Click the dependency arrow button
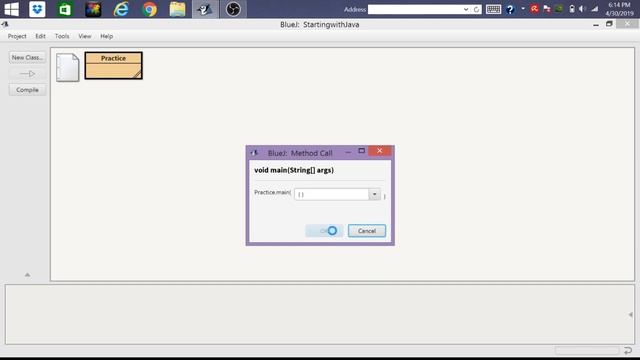640x360 pixels. [27, 74]
